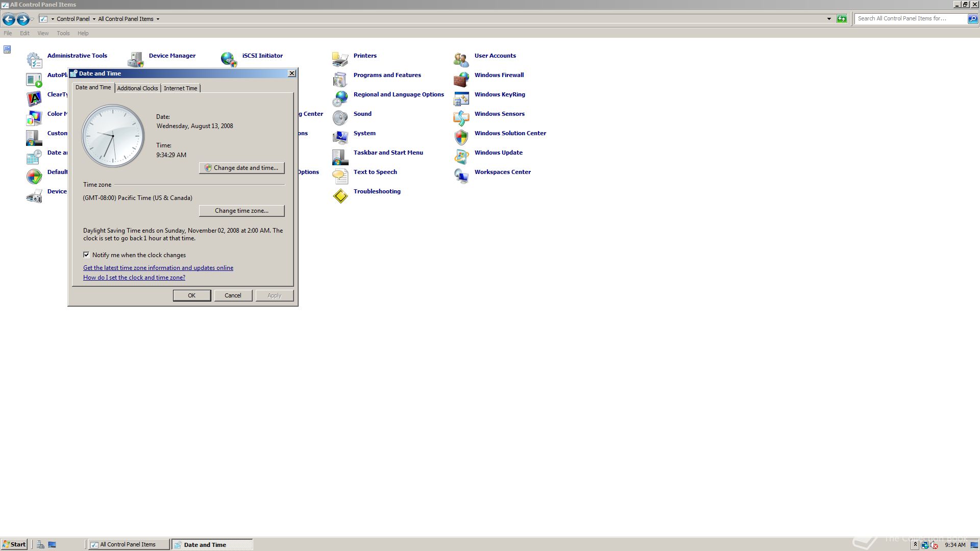Screen dimensions: 980x551
Task: Open the Windows Sensors icon
Action: click(x=461, y=118)
